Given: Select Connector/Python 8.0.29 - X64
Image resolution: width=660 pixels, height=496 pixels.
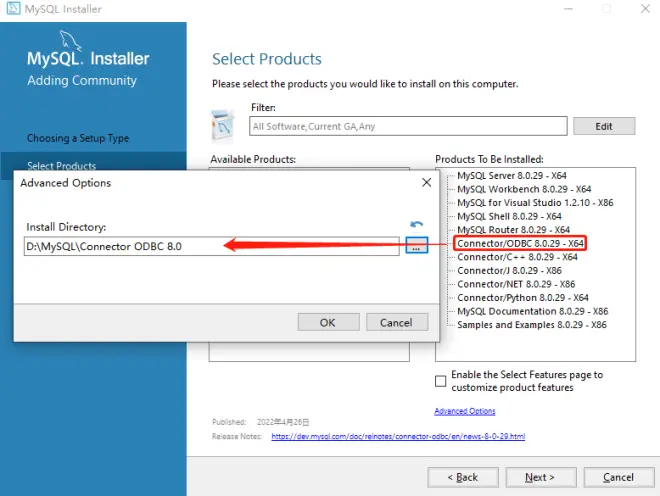Looking at the screenshot, I should [522, 298].
